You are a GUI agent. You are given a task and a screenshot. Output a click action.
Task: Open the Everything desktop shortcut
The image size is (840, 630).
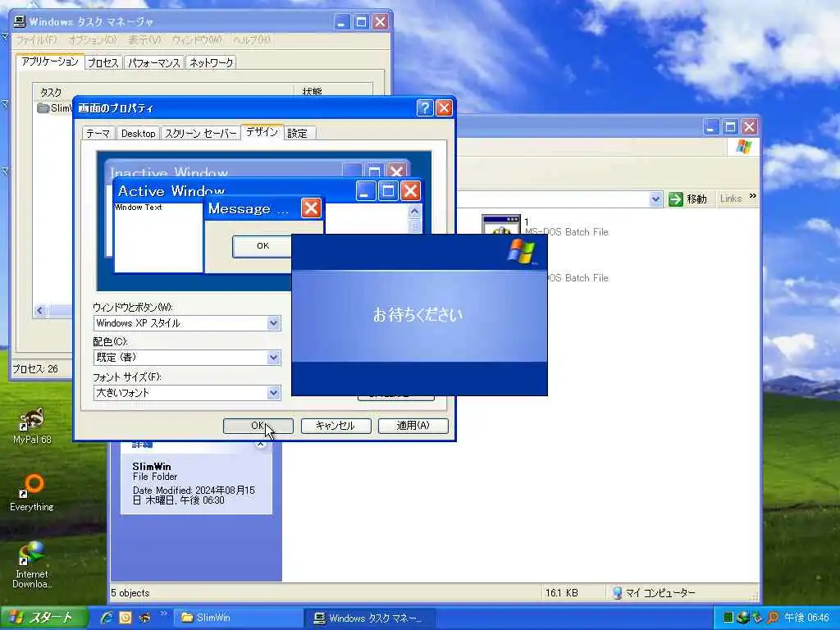click(x=32, y=493)
